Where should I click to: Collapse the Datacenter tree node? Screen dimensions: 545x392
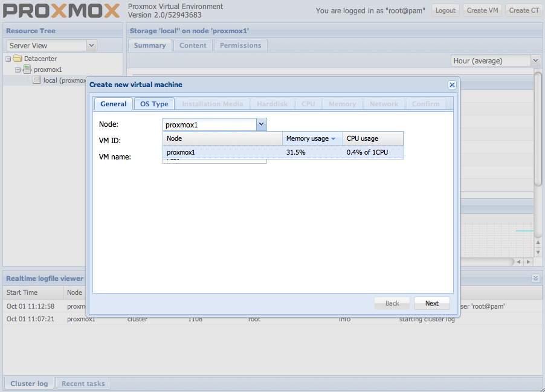click(x=8, y=59)
